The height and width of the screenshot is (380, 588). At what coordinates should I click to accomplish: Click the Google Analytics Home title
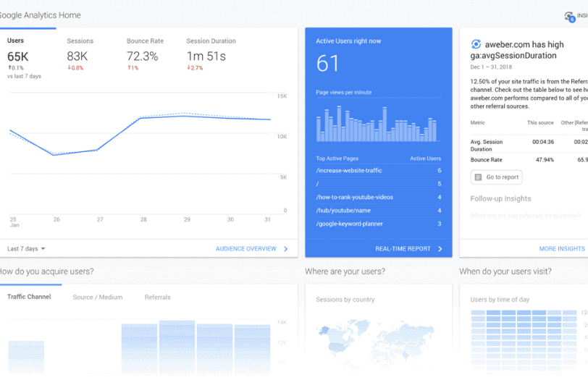pos(40,15)
